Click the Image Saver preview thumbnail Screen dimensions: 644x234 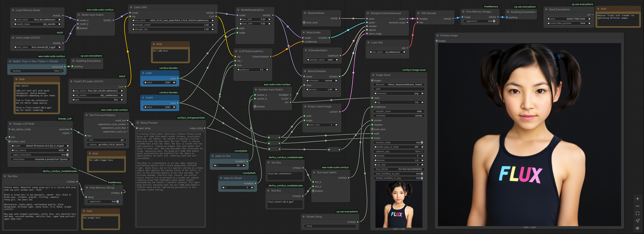(399, 204)
